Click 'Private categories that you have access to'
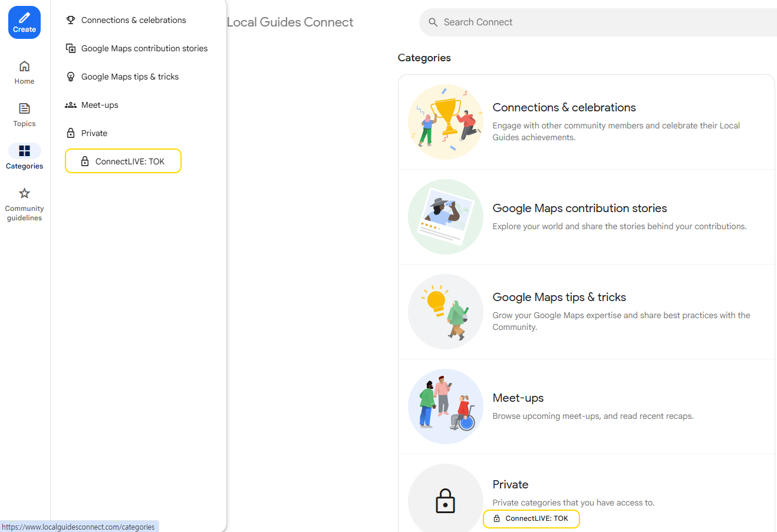The width and height of the screenshot is (777, 532). [574, 503]
